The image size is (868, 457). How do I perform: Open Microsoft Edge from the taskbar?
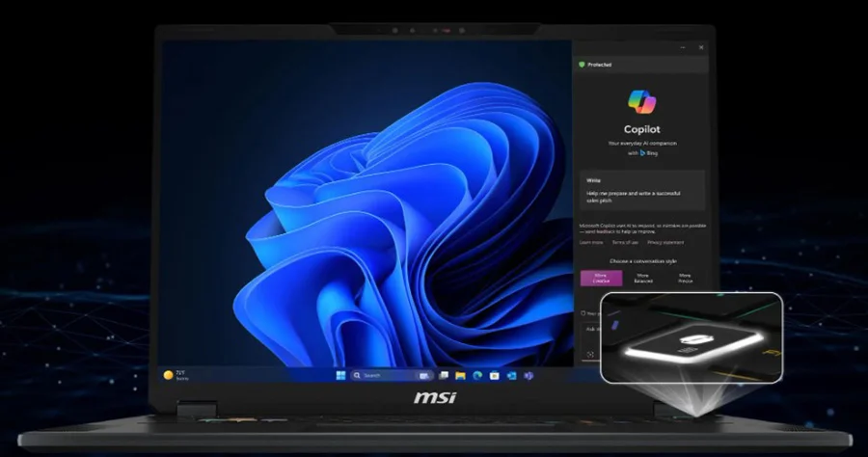477,376
